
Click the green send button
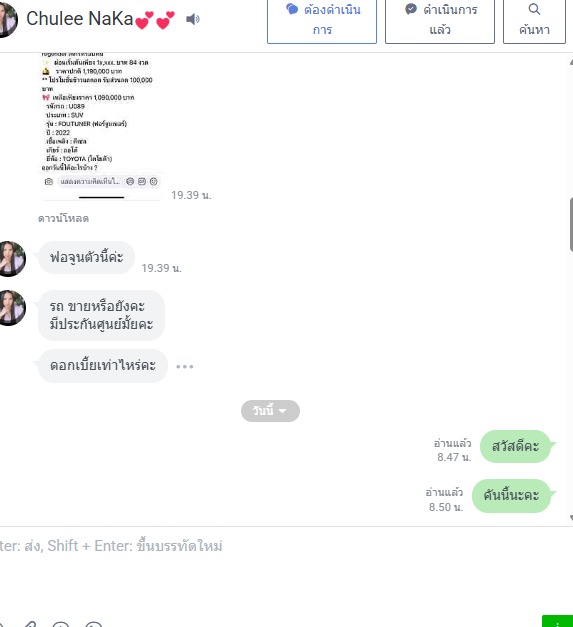click(x=557, y=621)
